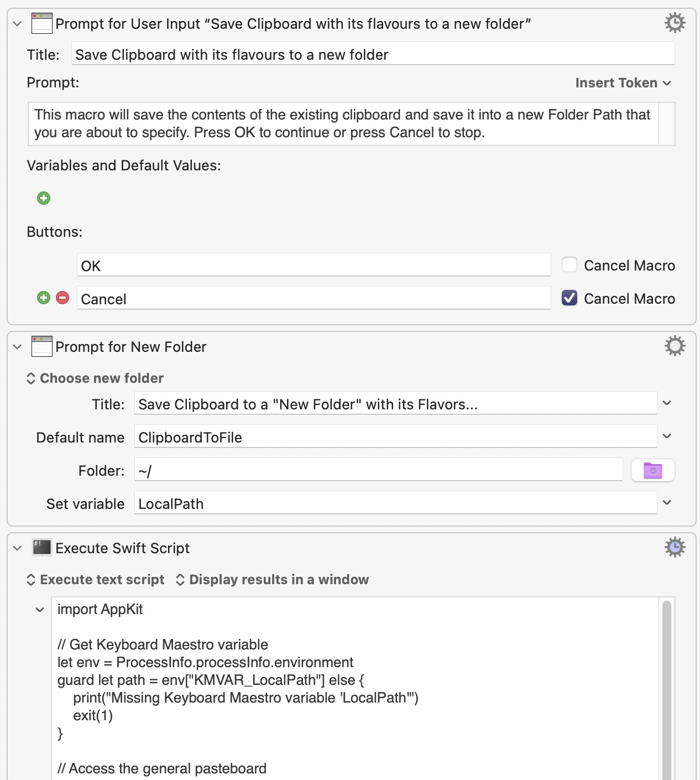Viewport: 700px width, 780px height.
Task: Open gear menu for Execute Swift Script action
Action: point(675,548)
